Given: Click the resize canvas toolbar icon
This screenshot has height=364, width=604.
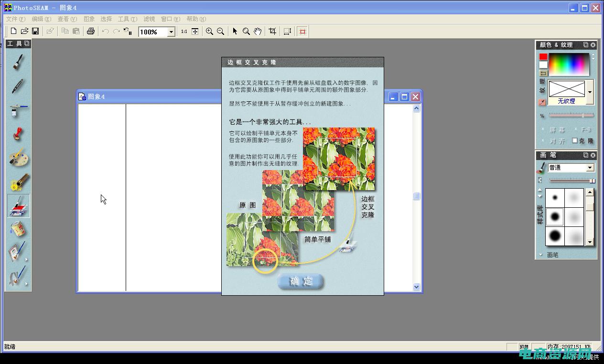Looking at the screenshot, I should click(287, 32).
